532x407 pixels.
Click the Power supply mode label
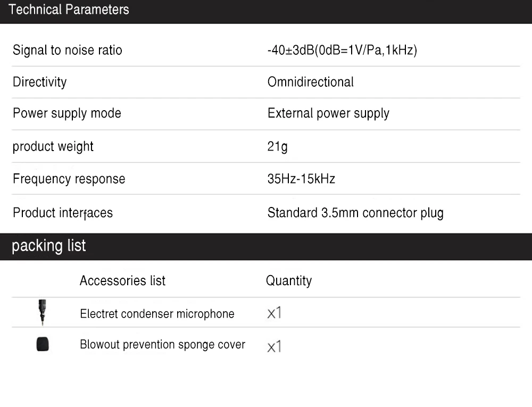(x=67, y=113)
